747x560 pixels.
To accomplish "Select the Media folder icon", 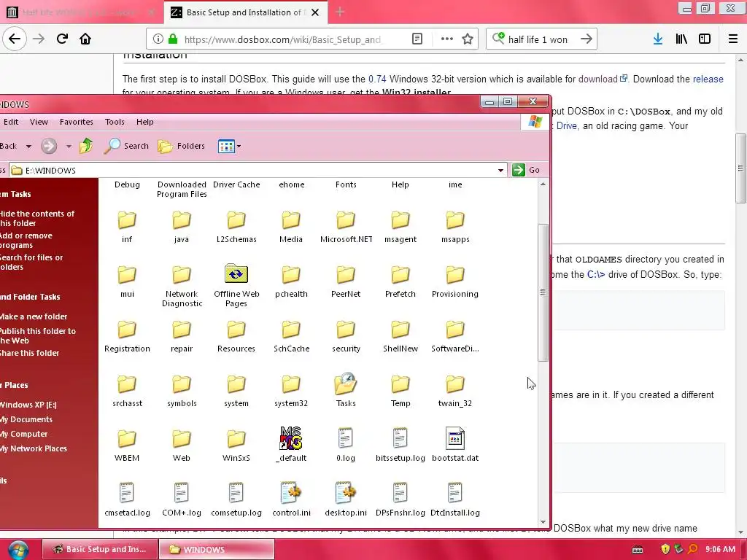I will 291,220.
